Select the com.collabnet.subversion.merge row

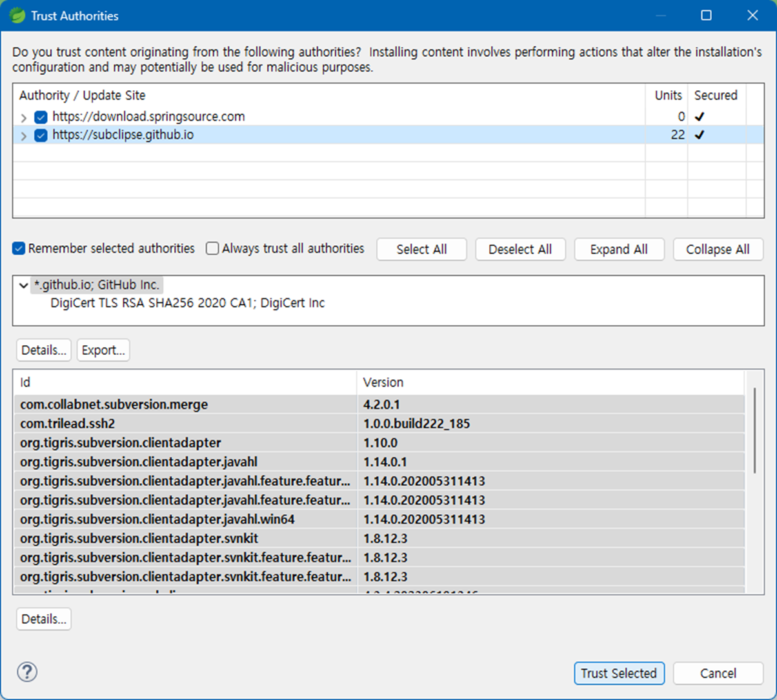pos(379,405)
